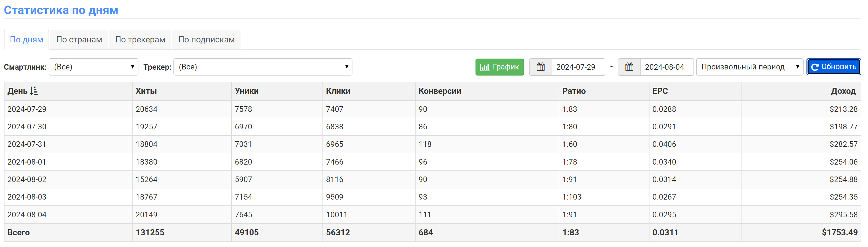Image resolution: width=868 pixels, height=247 pixels.
Task: Click the end date field 2024-08-04
Action: point(666,67)
